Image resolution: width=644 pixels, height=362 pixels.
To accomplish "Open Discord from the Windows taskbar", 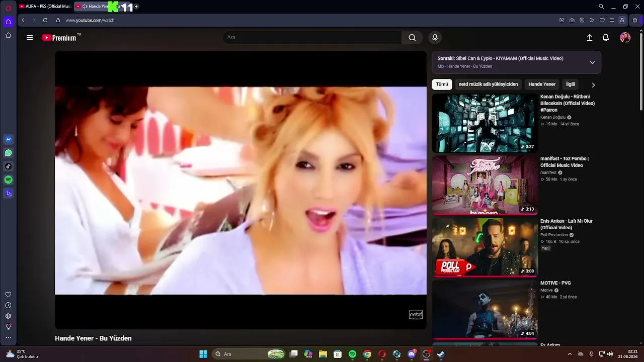I will click(x=412, y=354).
